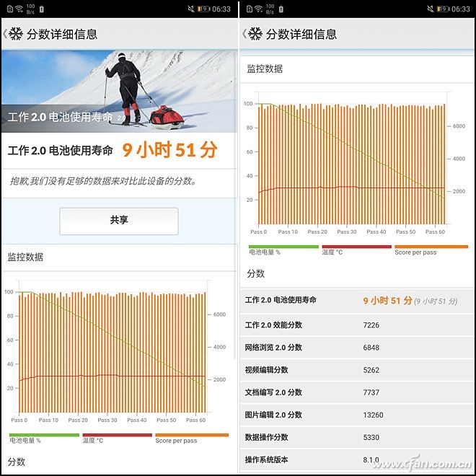The height and width of the screenshot is (476, 476).
Task: Open the 工作 2.0 效能分数 row
Action: 357,325
